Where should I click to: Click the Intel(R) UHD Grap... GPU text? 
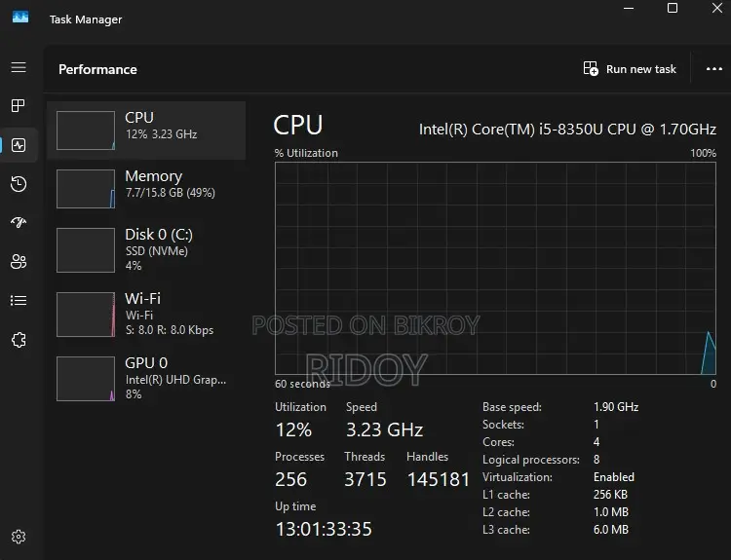pyautogui.click(x=175, y=380)
